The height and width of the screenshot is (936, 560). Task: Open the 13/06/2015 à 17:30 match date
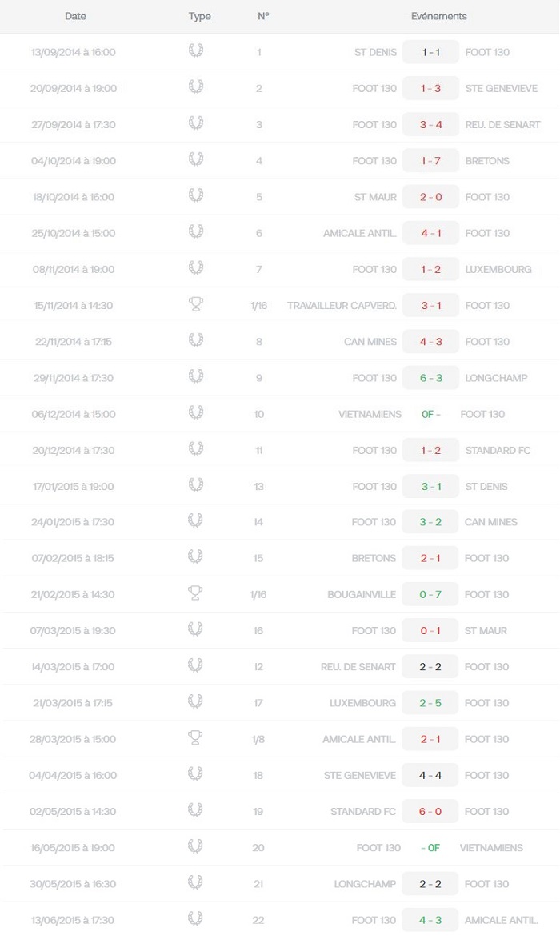tap(72, 921)
